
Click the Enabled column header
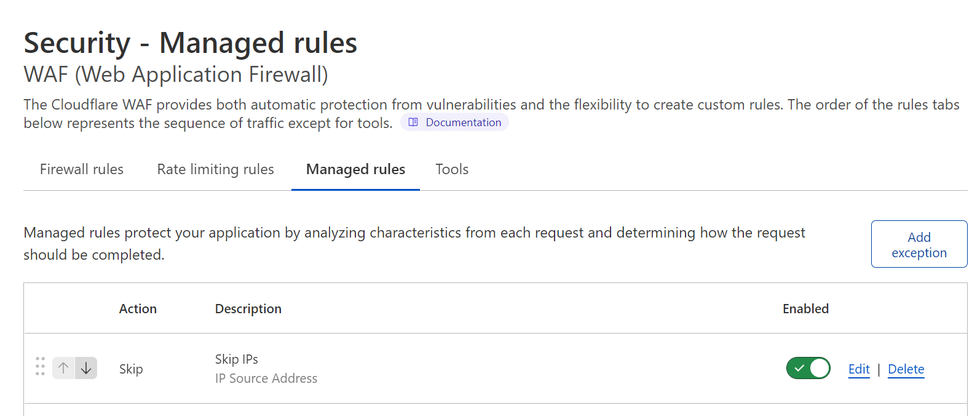point(805,308)
